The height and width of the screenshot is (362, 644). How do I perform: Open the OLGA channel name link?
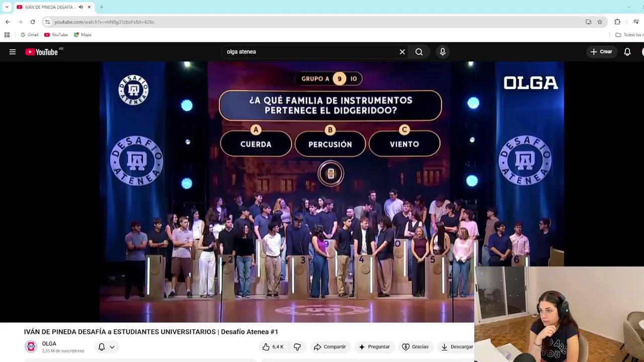pyautogui.click(x=49, y=344)
